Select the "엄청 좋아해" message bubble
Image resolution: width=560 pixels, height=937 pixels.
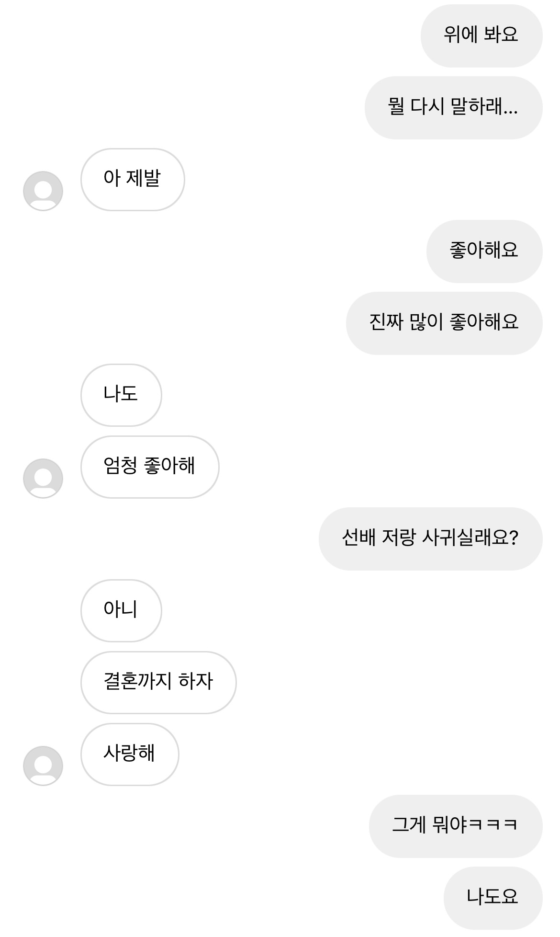[x=150, y=467]
